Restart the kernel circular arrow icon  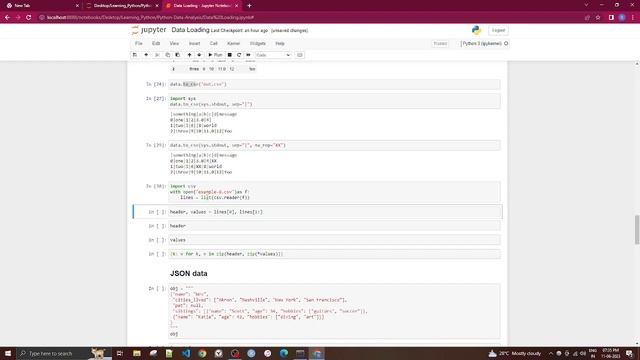click(239, 55)
